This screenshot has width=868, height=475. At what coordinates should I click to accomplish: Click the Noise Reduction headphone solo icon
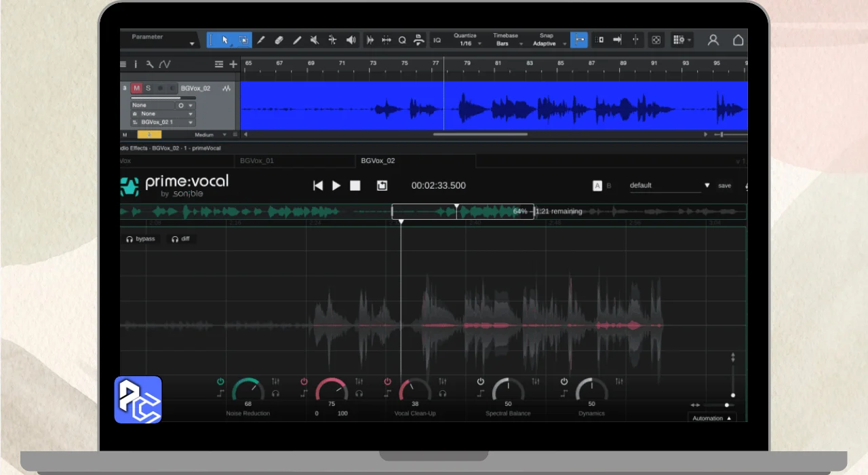(x=275, y=393)
